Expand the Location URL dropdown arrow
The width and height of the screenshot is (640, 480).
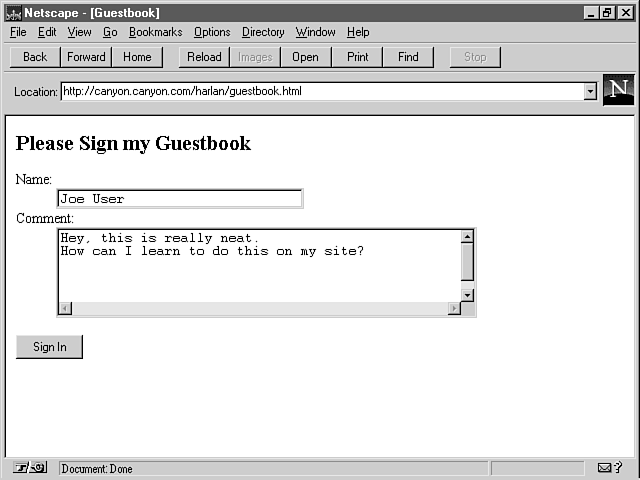590,92
